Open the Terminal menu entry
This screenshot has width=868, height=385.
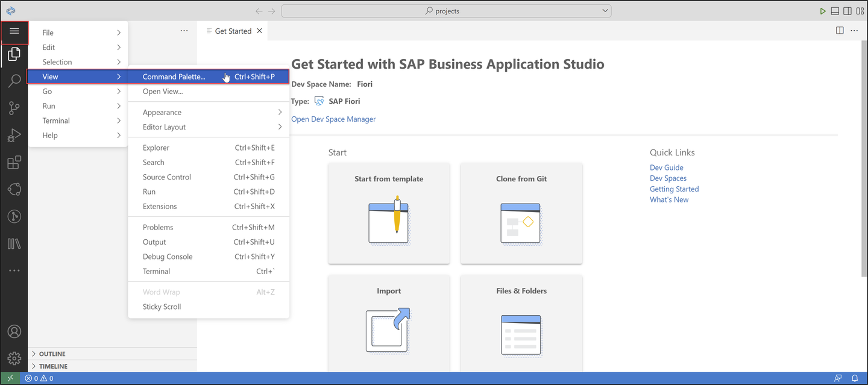[78, 121]
